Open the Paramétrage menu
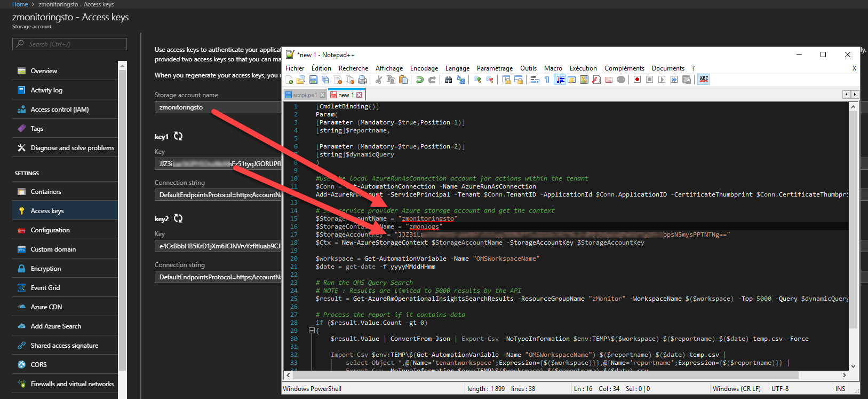Viewport: 868px width, 399px height. click(495, 68)
